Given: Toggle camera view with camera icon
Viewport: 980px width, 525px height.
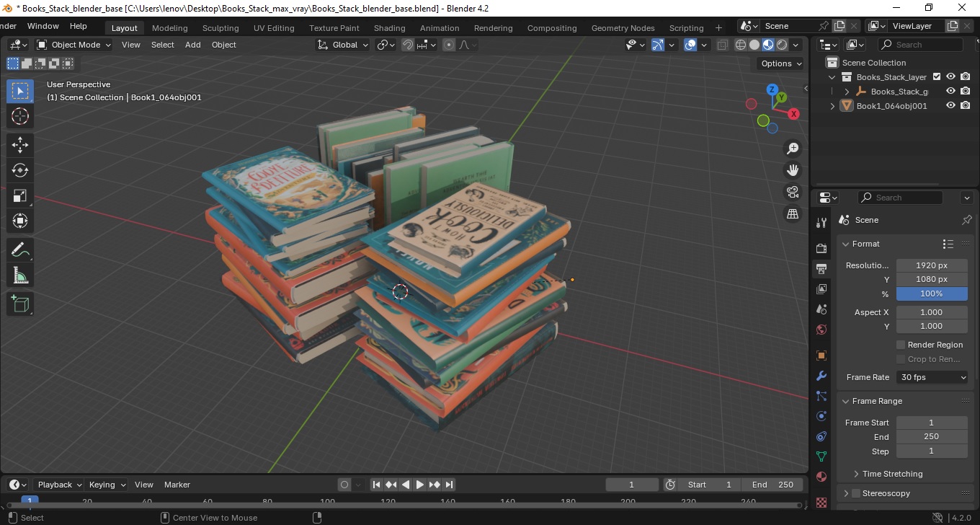Looking at the screenshot, I should [793, 192].
